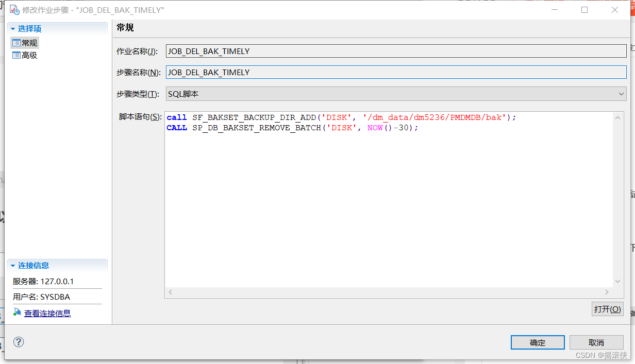Click the 用户名: SYSDBA text
Image resolution: width=635 pixels, height=364 pixels.
click(x=41, y=297)
